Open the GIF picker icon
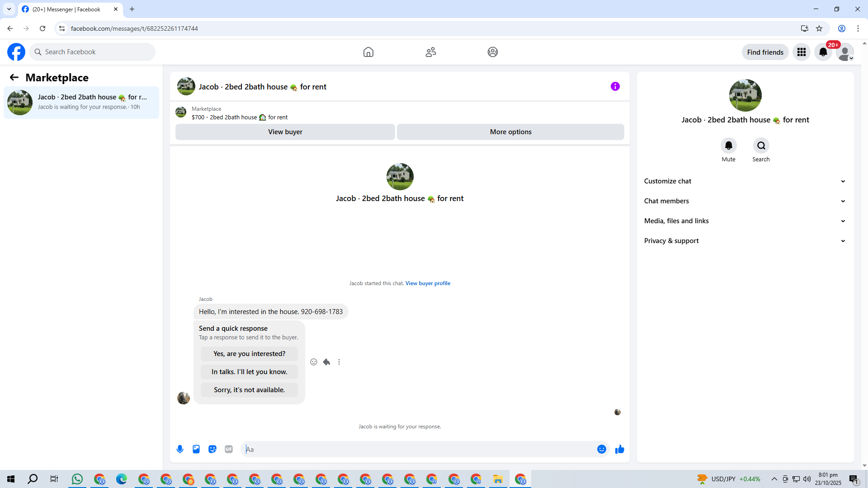This screenshot has height=488, width=868. tap(229, 449)
